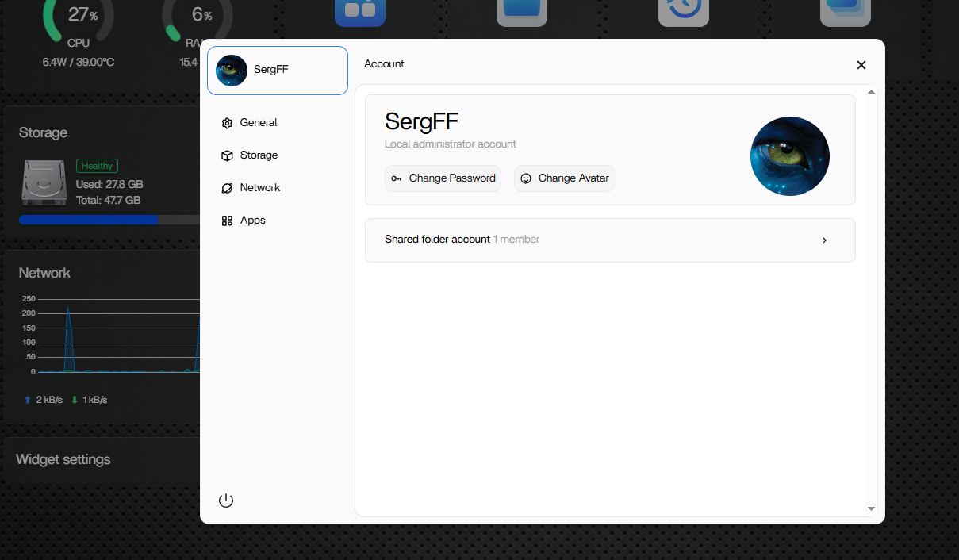Click the Change Password button

pyautogui.click(x=443, y=178)
